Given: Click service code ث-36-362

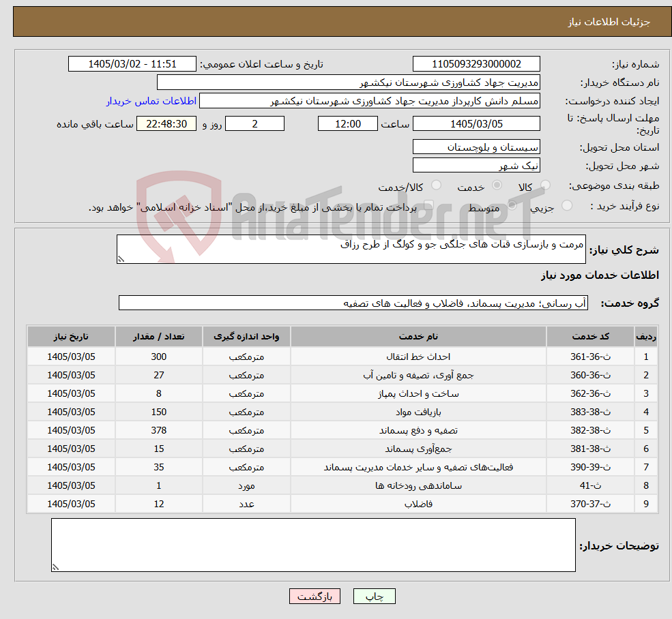Looking at the screenshot, I should tap(590, 393).
